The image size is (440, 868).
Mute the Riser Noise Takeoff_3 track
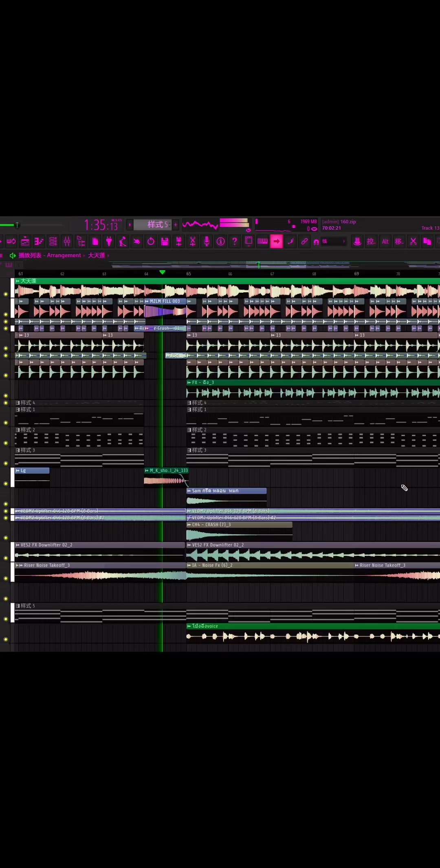pos(6,578)
